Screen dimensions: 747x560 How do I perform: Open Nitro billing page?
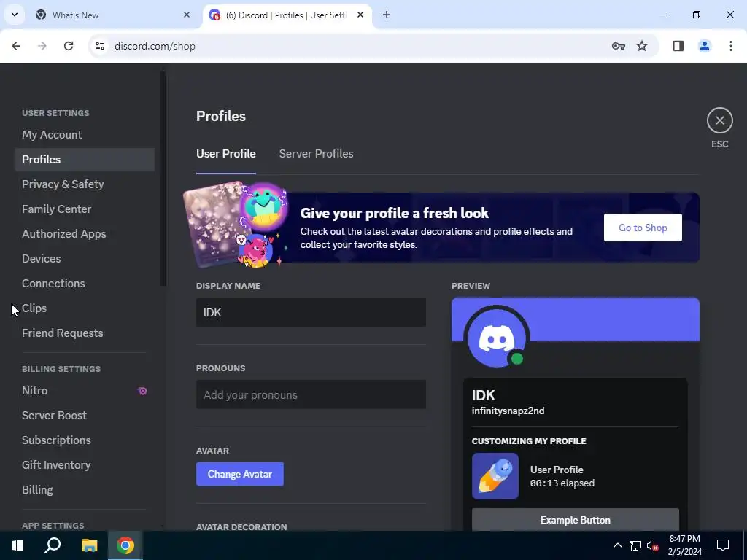click(85, 391)
